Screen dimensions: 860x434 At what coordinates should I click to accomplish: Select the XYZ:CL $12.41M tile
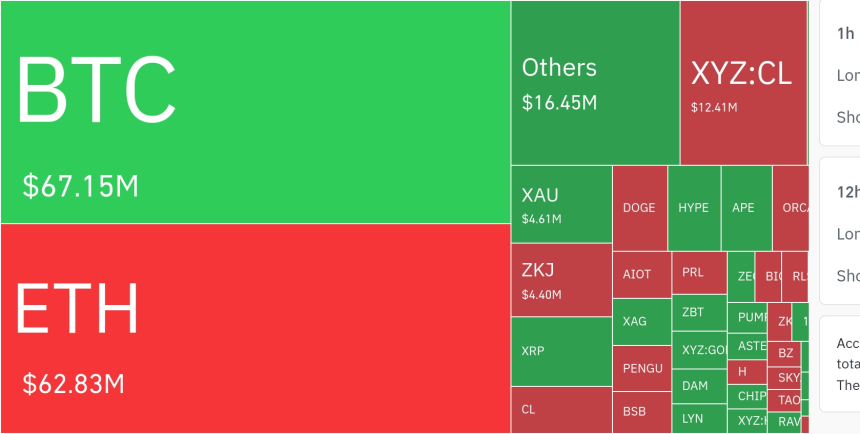743,82
